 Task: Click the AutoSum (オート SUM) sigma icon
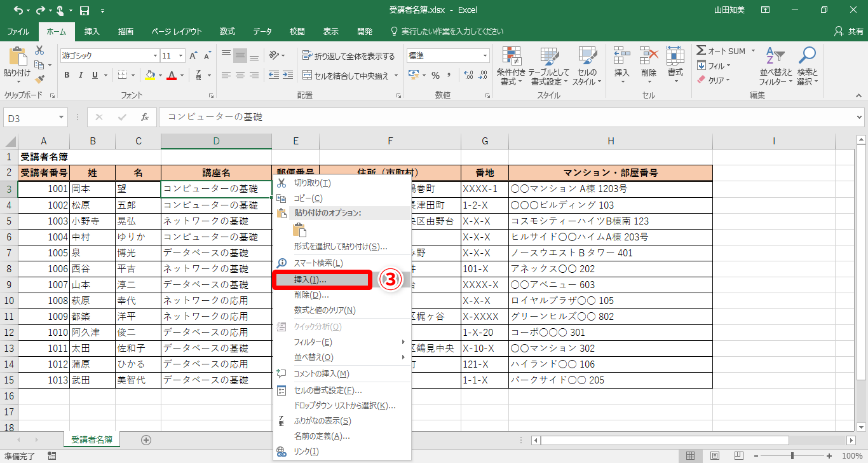pyautogui.click(x=702, y=51)
